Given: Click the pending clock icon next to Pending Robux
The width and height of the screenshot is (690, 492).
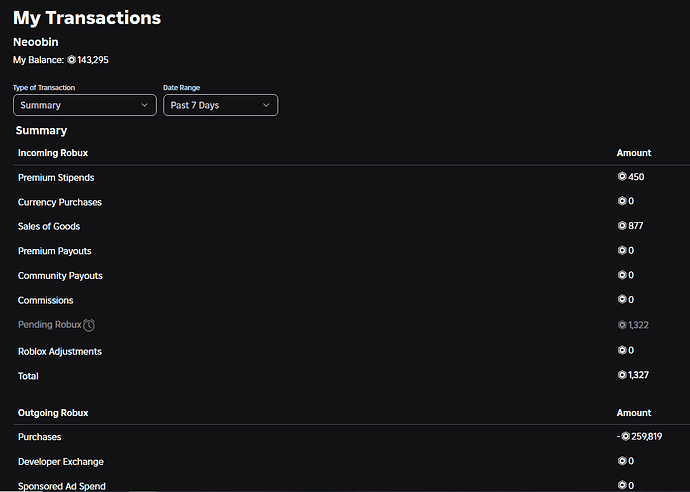Looking at the screenshot, I should click(89, 325).
